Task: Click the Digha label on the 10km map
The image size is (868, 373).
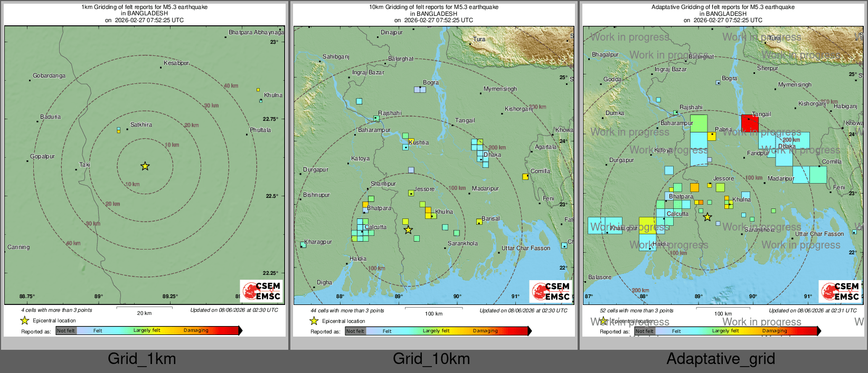Action: 324,282
